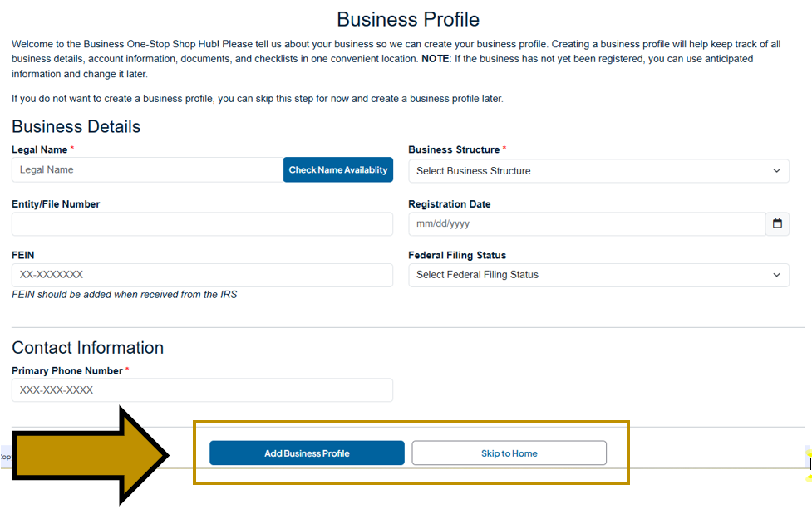This screenshot has width=812, height=509.
Task: Select the Skip to Home button
Action: (x=509, y=453)
